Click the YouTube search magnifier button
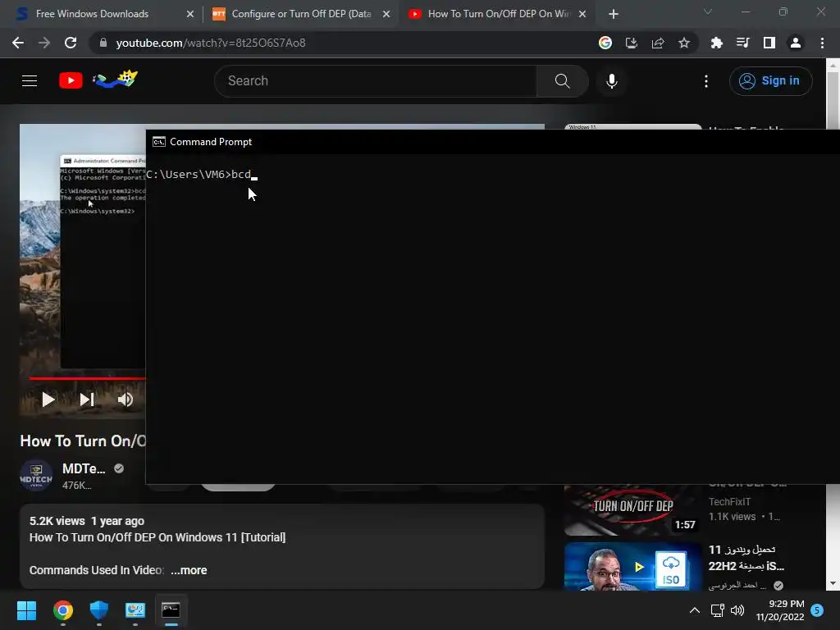The image size is (840, 630). click(562, 81)
